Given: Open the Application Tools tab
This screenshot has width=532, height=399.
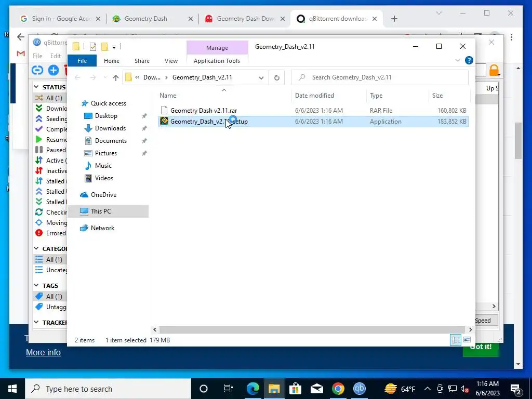Looking at the screenshot, I should pos(217,61).
